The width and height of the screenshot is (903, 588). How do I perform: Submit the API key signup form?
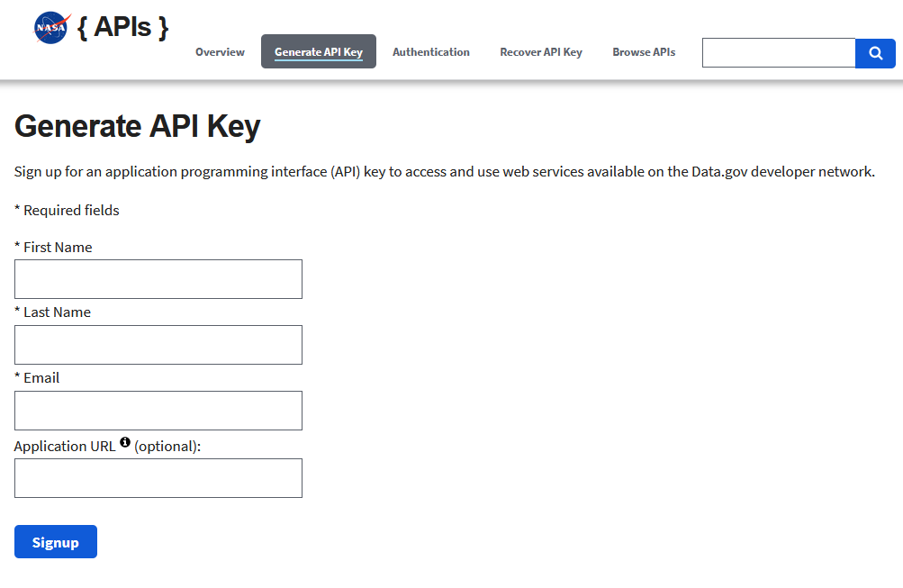tap(55, 541)
